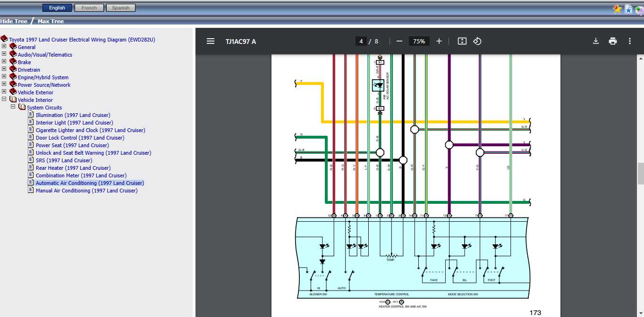The height and width of the screenshot is (317, 644).
Task: Open Interior Light (1997 Land Cruiser)
Action: [x=75, y=123]
